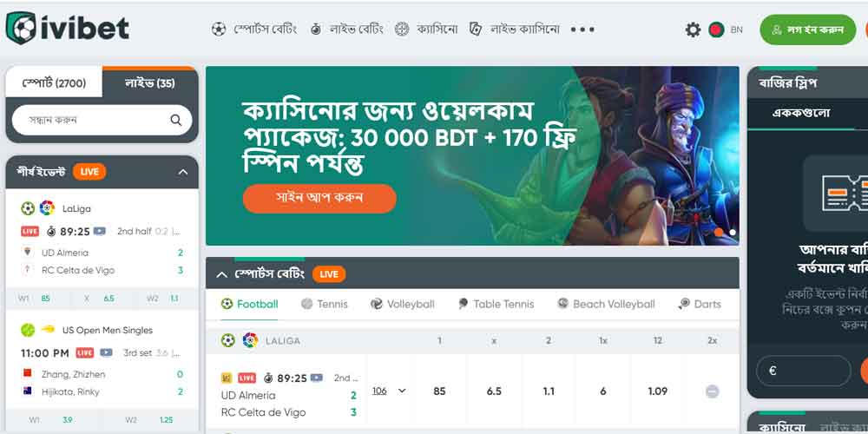Switch to the Tennis sport tab
This screenshot has height=434, width=868.
[x=325, y=304]
